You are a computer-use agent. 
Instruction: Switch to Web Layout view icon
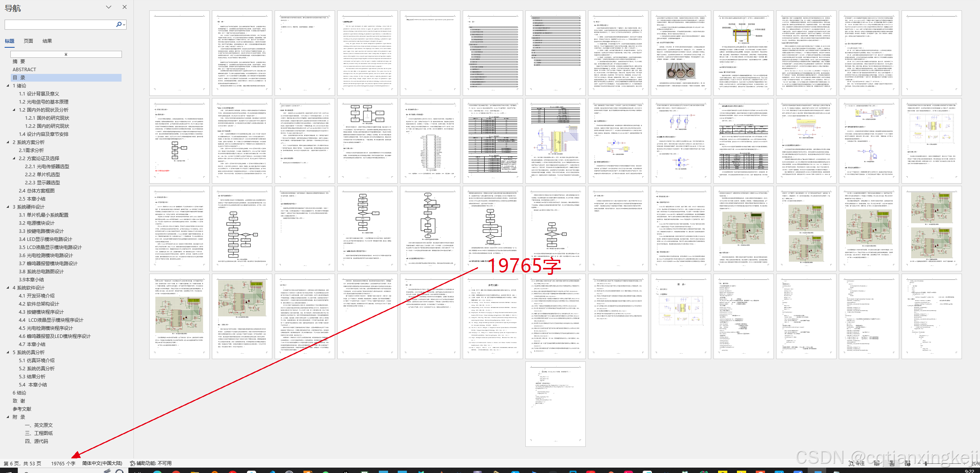[x=908, y=463]
